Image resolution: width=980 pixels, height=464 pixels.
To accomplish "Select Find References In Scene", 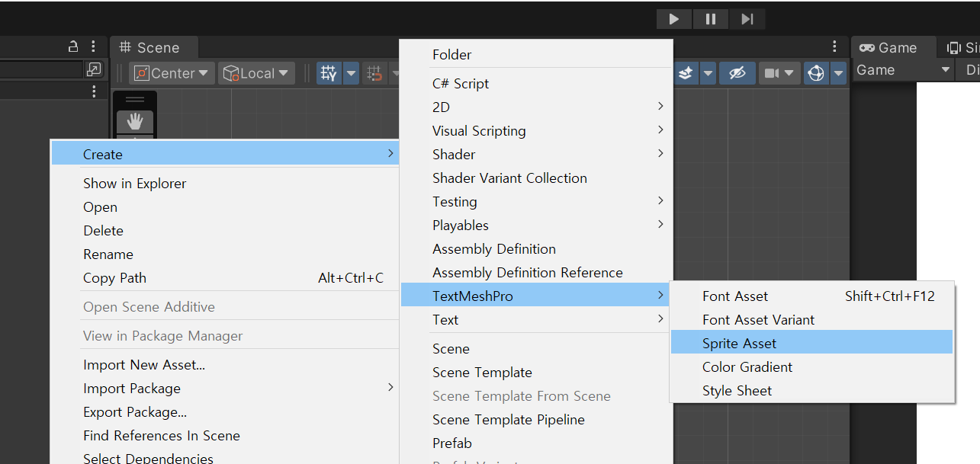I will tap(225, 435).
